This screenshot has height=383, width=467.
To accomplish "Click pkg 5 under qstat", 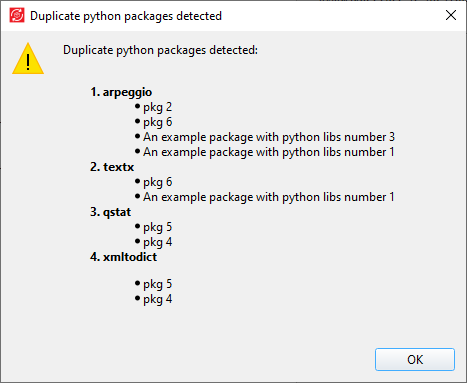I will pos(158,227).
